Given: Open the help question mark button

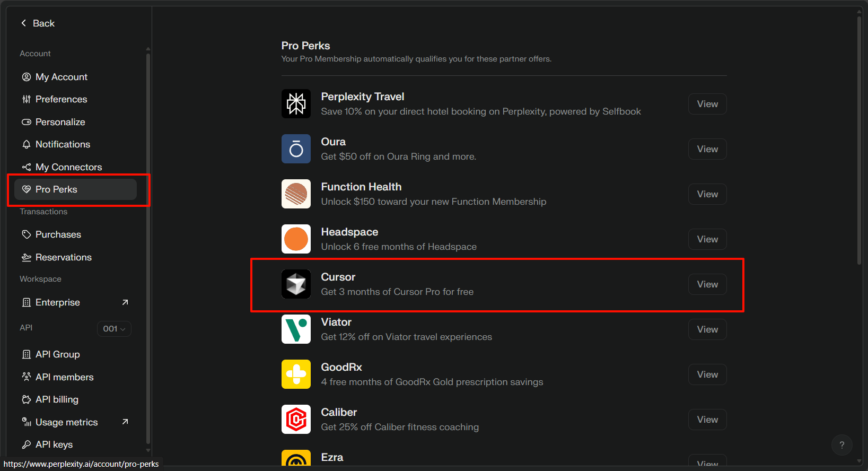Looking at the screenshot, I should [841, 445].
